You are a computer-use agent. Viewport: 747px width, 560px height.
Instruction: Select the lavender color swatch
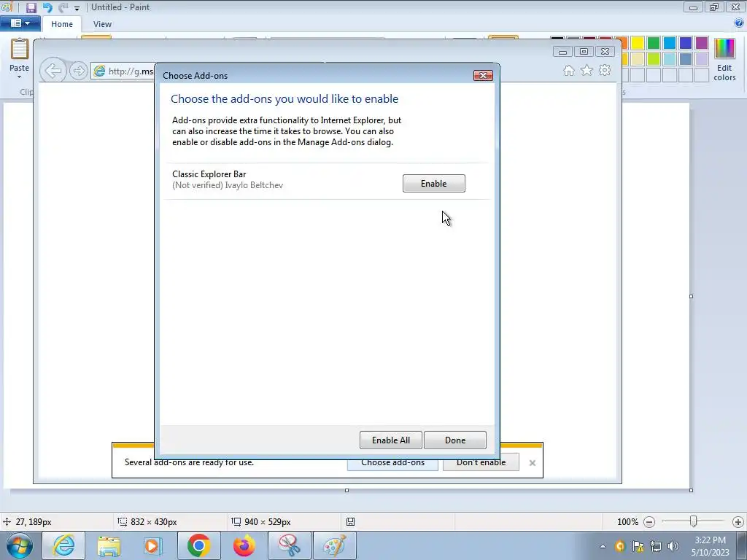point(701,59)
